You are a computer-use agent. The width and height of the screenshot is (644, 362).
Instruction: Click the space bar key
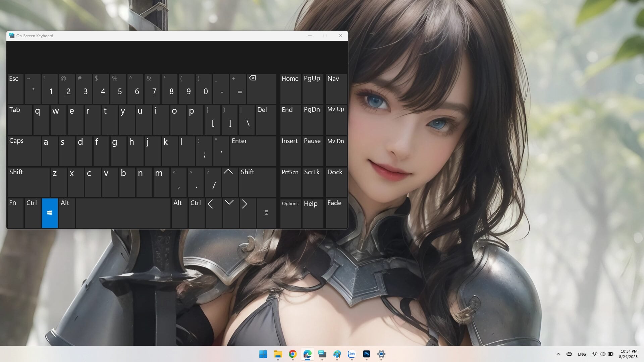coord(123,213)
